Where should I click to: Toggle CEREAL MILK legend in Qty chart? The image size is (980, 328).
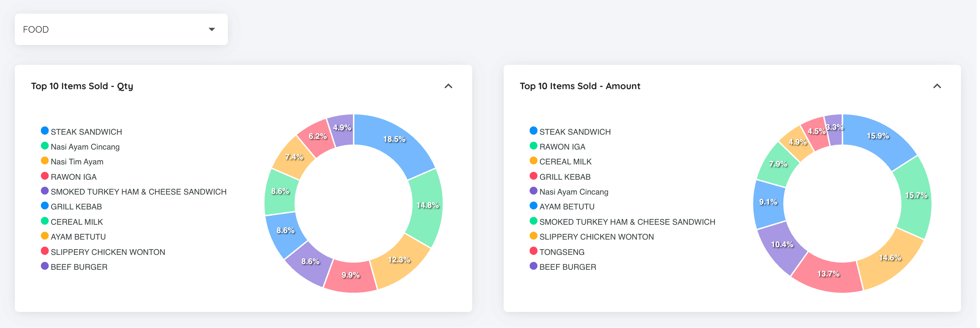pos(72,222)
